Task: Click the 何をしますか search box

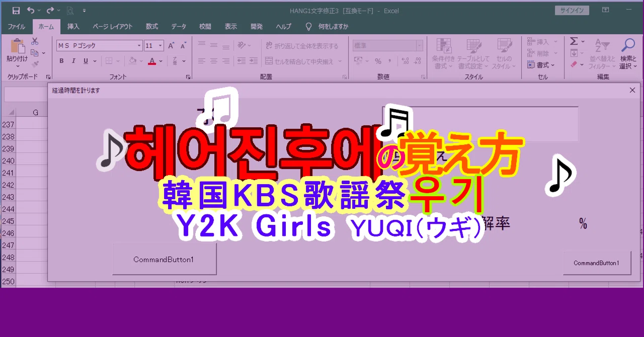Action: pos(327,27)
